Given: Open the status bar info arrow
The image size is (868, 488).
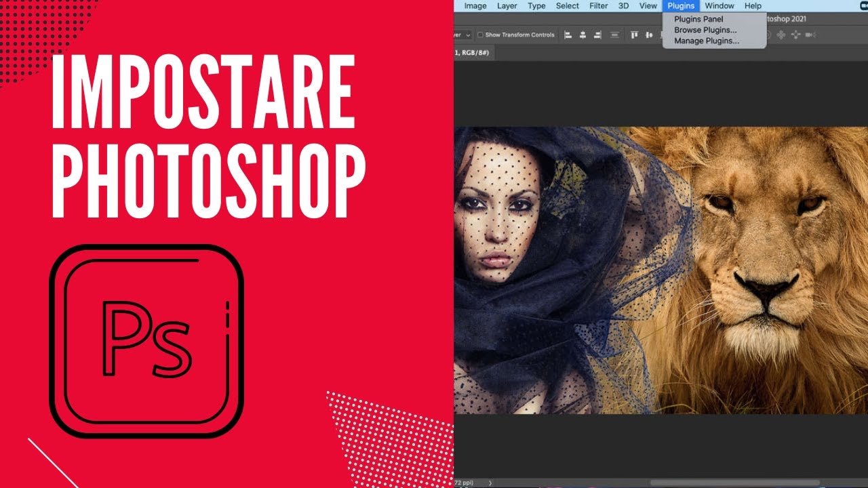Looking at the screenshot, I should tap(490, 483).
